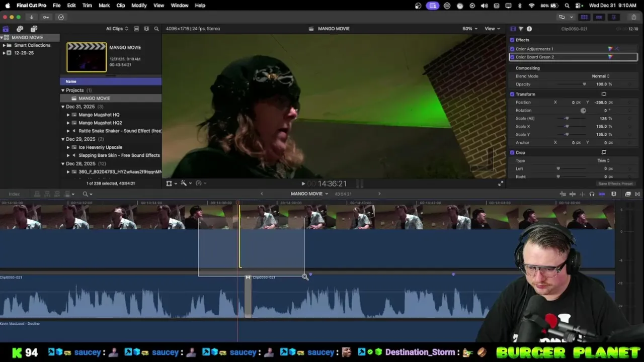
Task: Click the viewer fullscreen arrows icon
Action: click(x=500, y=184)
